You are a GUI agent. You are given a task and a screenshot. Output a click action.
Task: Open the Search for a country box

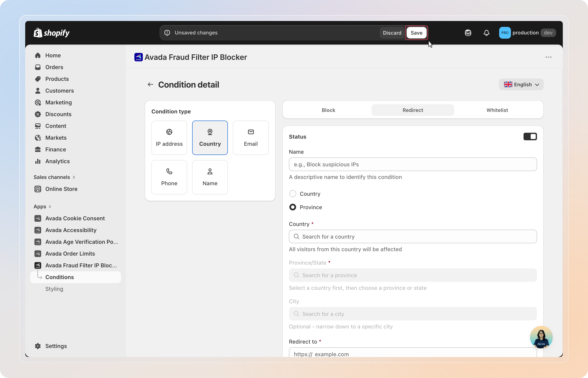click(x=412, y=236)
